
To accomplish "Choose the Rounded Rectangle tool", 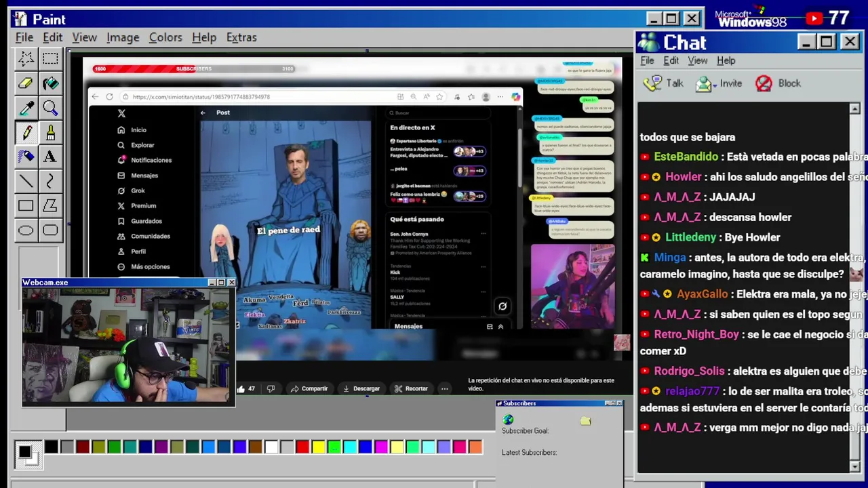I will [50, 230].
